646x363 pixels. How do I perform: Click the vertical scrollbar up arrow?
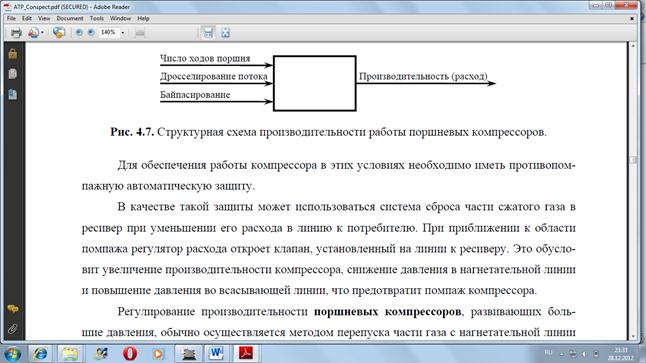tap(634, 45)
